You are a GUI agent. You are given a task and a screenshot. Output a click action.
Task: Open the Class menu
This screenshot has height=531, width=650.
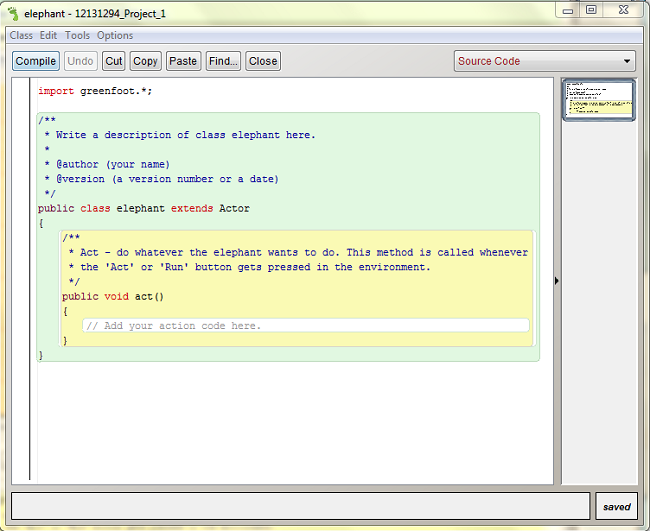[21, 36]
